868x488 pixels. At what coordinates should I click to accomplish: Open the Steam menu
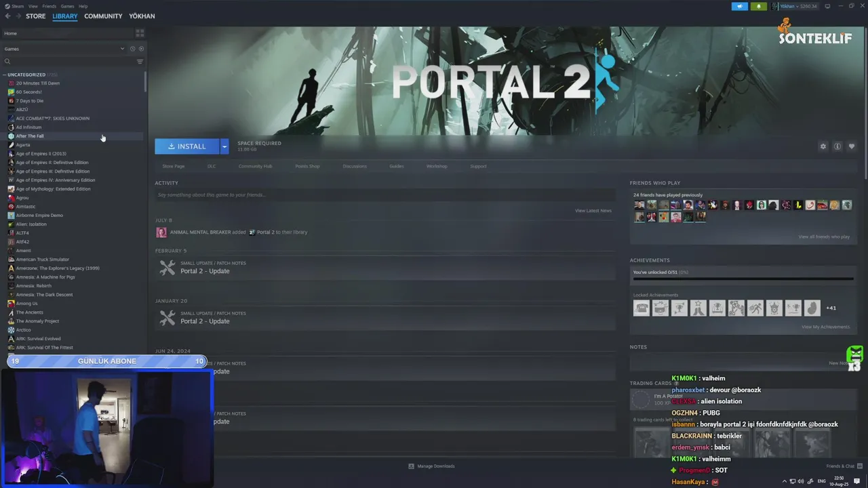[17, 6]
